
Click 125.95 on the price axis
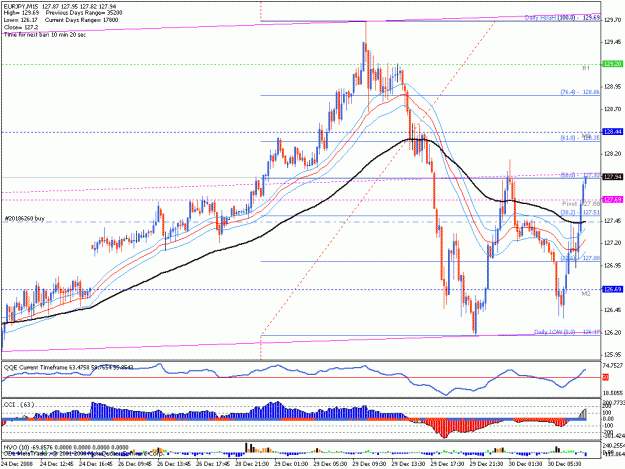pyautogui.click(x=613, y=355)
